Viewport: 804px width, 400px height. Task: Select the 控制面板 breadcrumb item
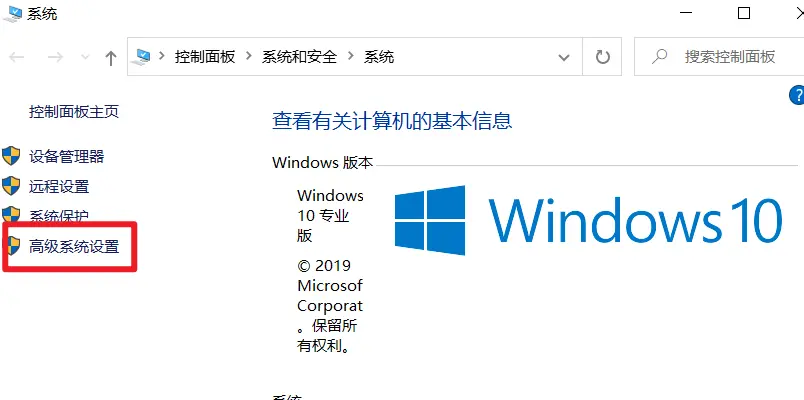[x=205, y=56]
